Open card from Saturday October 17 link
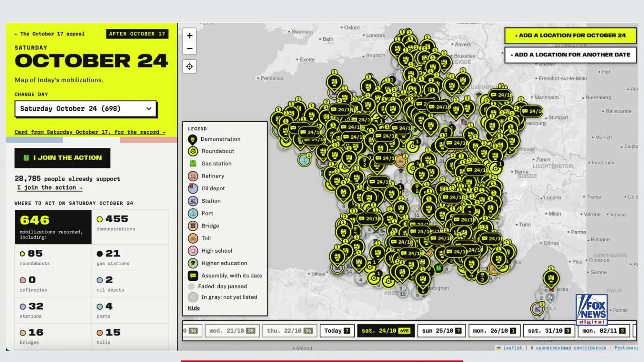The width and height of the screenshot is (644, 362). pos(90,132)
